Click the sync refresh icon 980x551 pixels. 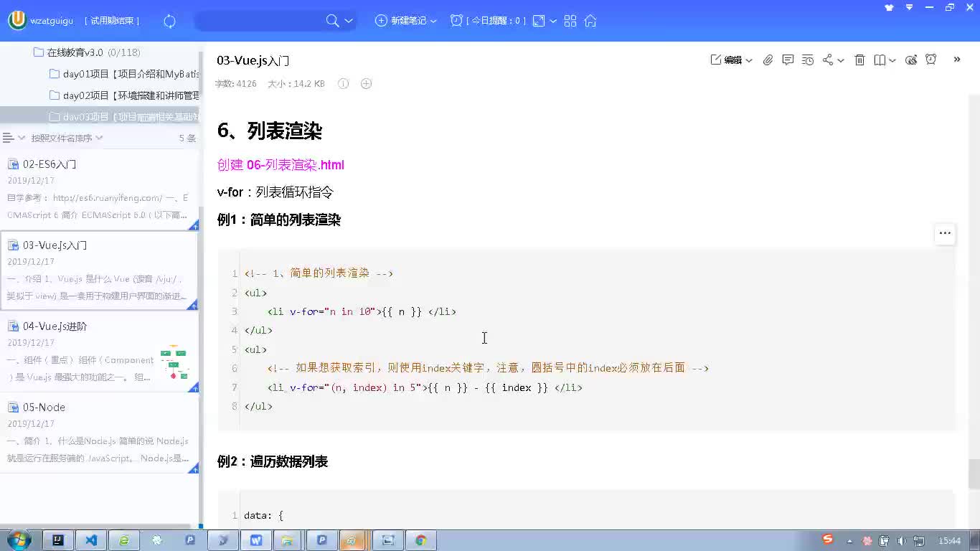point(169,21)
